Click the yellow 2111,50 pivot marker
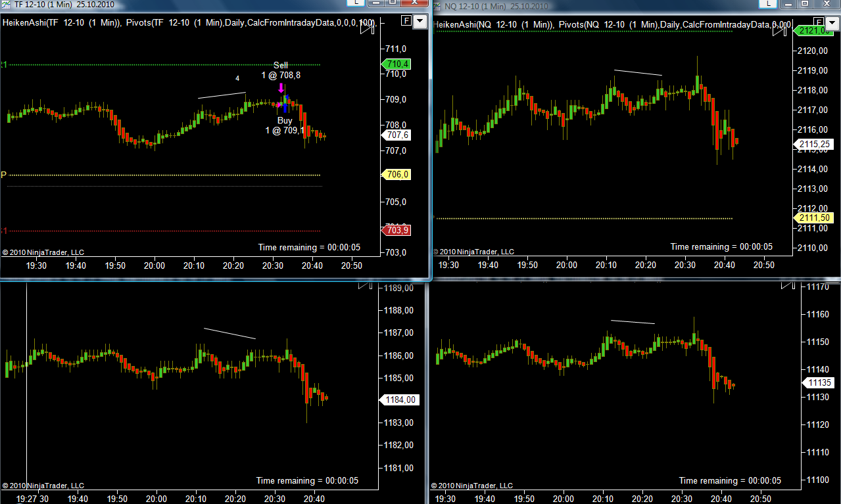 [x=814, y=218]
